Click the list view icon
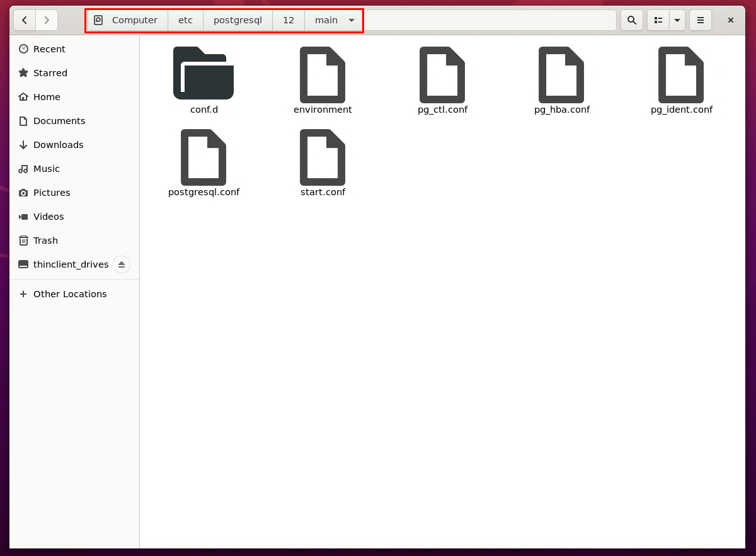756x556 pixels. point(657,20)
